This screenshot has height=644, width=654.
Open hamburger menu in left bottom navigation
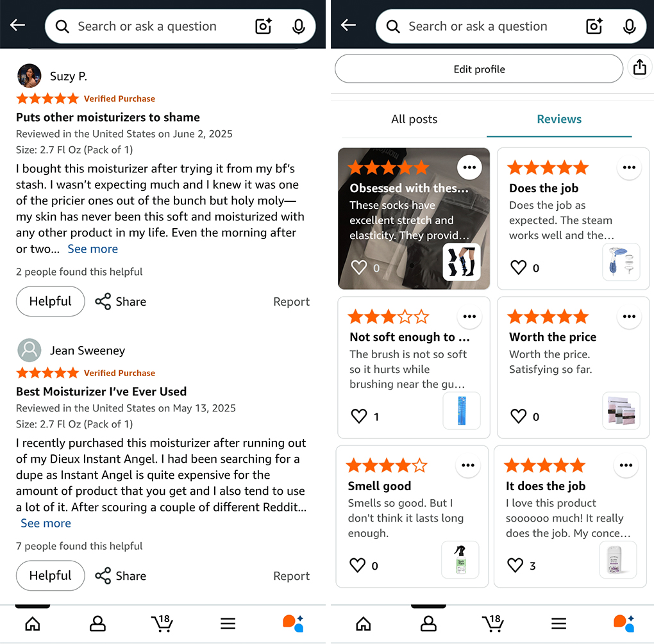(228, 623)
